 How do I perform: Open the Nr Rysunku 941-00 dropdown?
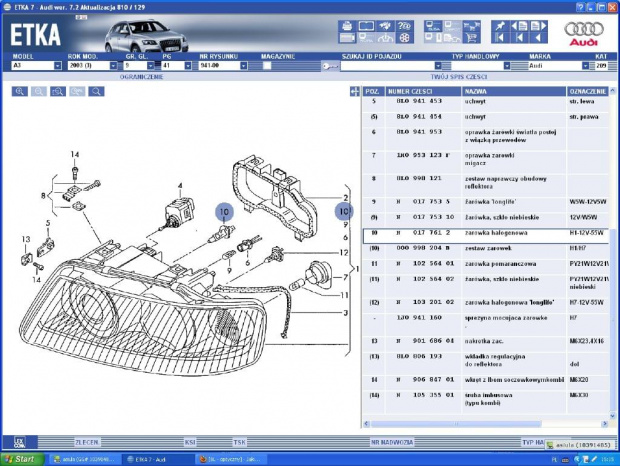pos(244,66)
